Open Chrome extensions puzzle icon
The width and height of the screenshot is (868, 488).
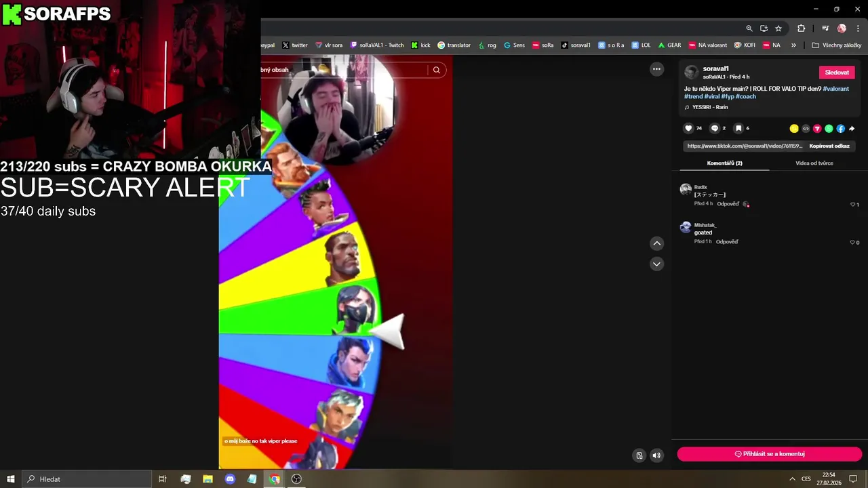point(801,28)
